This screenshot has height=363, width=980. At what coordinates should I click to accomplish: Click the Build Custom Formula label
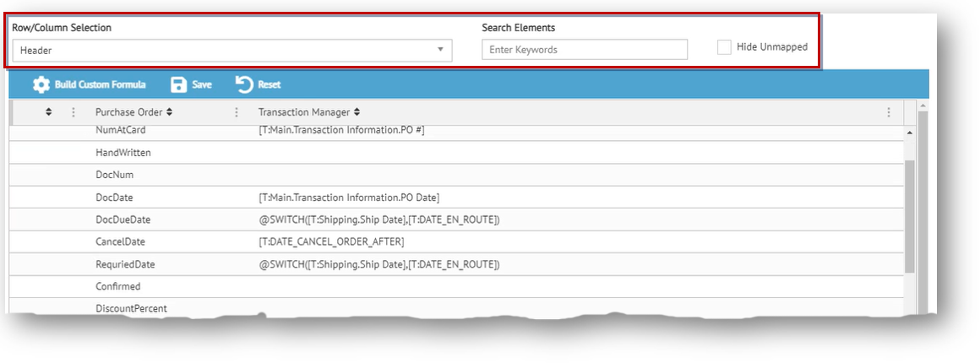[100, 84]
